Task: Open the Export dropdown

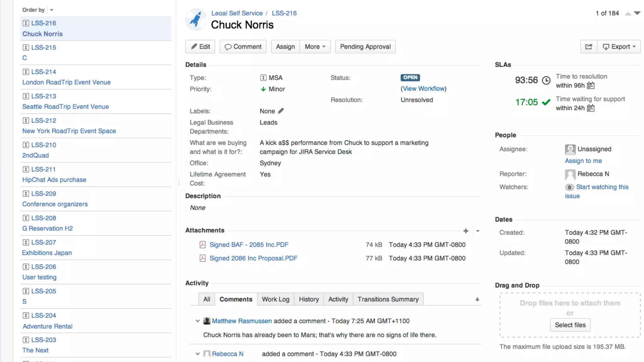Action: 619,47
